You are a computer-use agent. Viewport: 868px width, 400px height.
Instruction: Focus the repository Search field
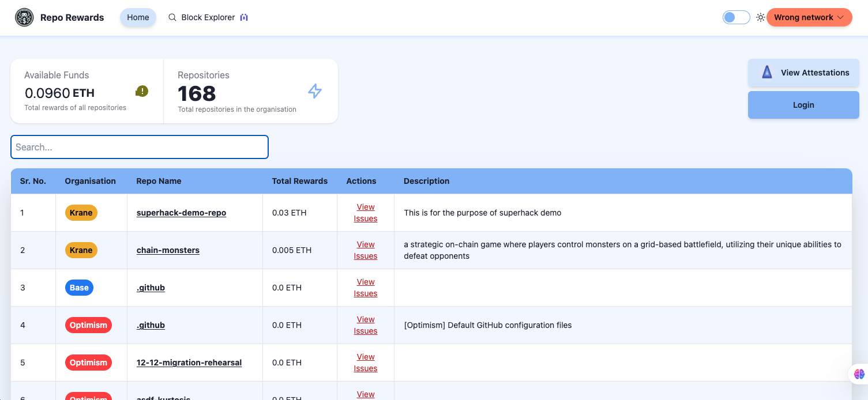(x=140, y=147)
